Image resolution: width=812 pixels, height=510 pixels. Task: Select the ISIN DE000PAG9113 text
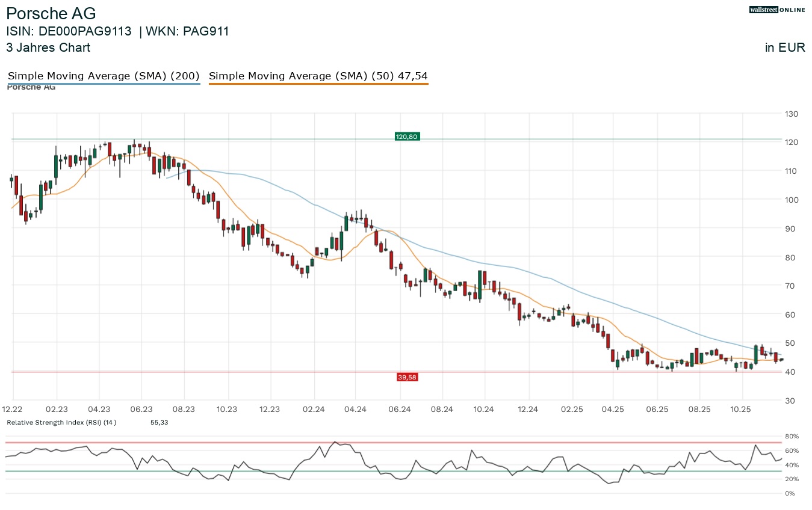[x=69, y=32]
